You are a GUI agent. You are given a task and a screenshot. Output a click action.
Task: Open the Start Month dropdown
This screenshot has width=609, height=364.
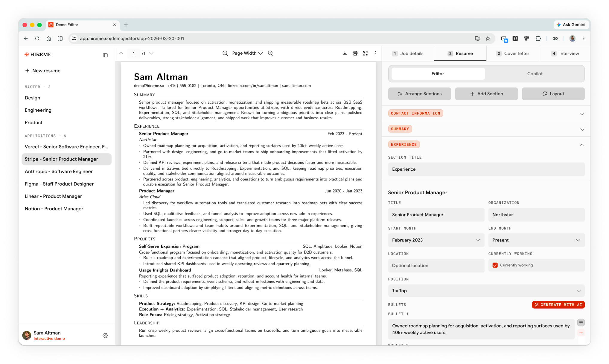tap(436, 240)
